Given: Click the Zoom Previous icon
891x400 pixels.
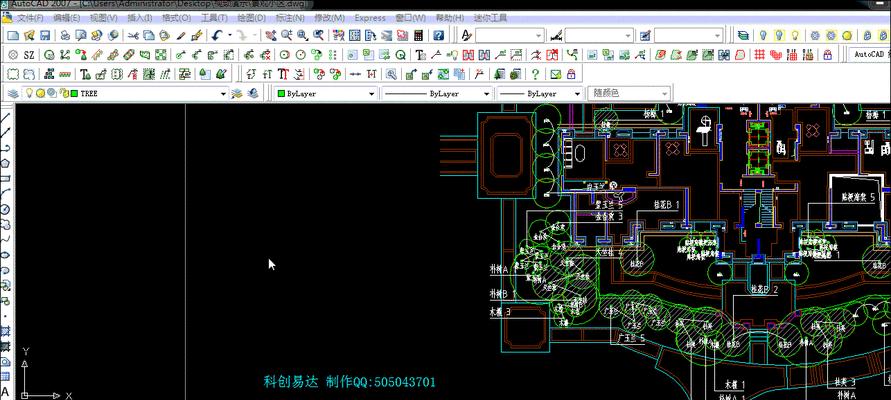Looking at the screenshot, I should [319, 36].
